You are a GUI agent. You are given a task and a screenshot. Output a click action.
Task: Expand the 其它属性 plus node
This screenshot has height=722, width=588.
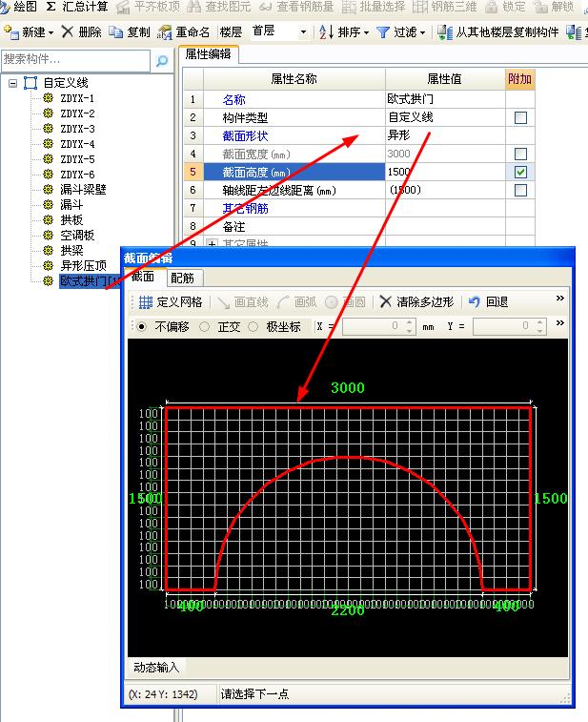212,243
